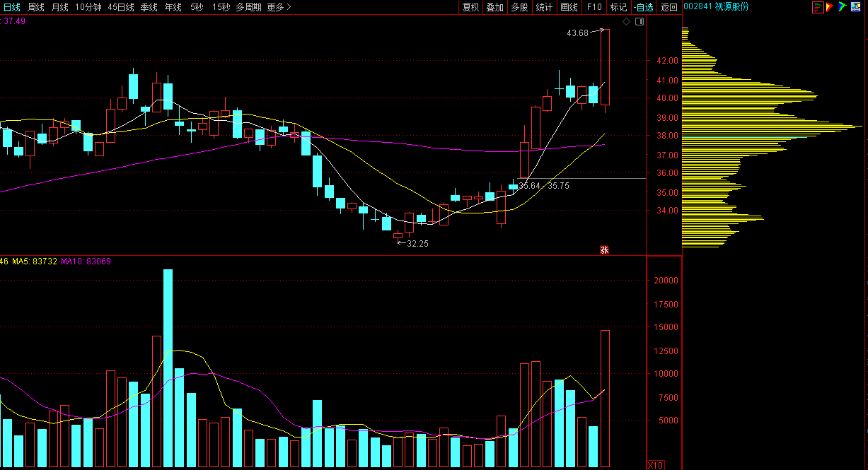Click the 叠加 overlay button
868x470 pixels.
tap(494, 7)
